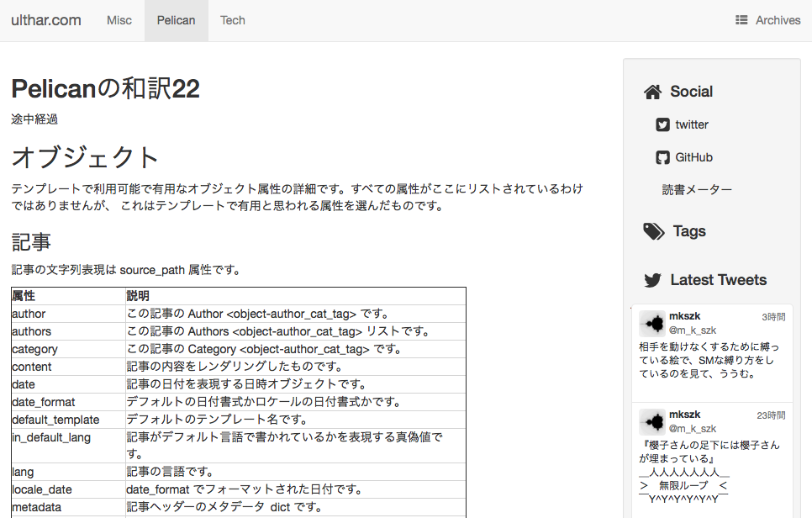Click the Latest Tweets bird icon
Viewport: 812px width, 518px height.
(x=652, y=280)
